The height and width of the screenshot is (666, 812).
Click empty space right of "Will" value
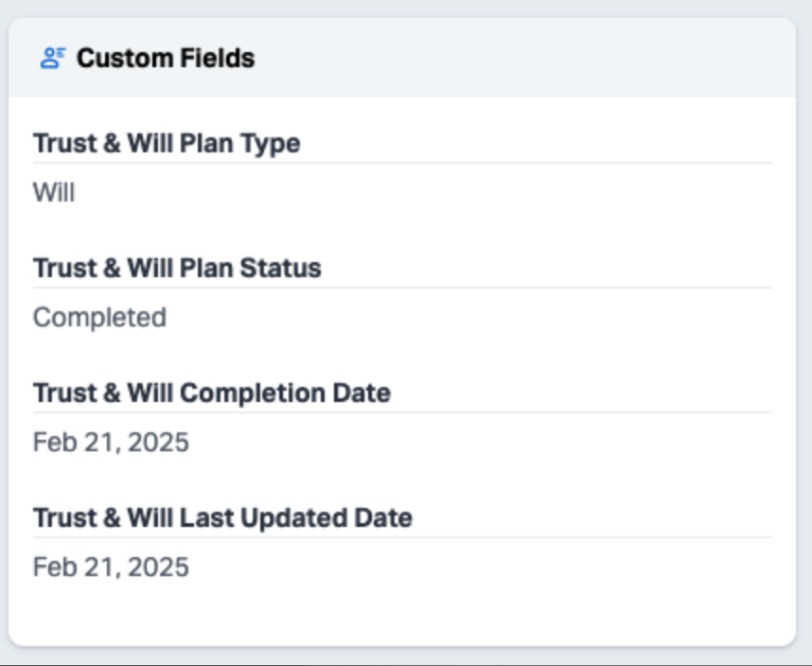point(426,193)
